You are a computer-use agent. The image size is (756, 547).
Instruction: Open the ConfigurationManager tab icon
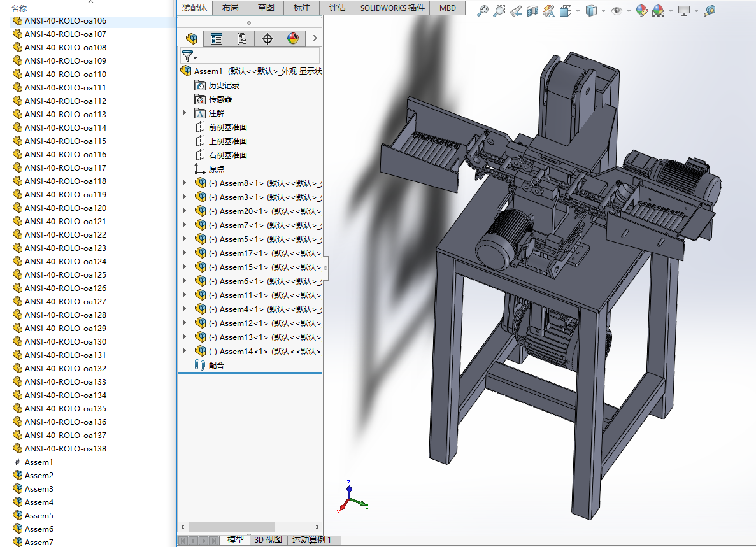(x=241, y=39)
